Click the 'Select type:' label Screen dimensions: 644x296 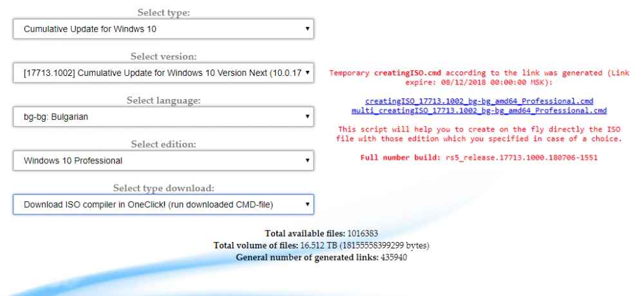click(x=164, y=12)
